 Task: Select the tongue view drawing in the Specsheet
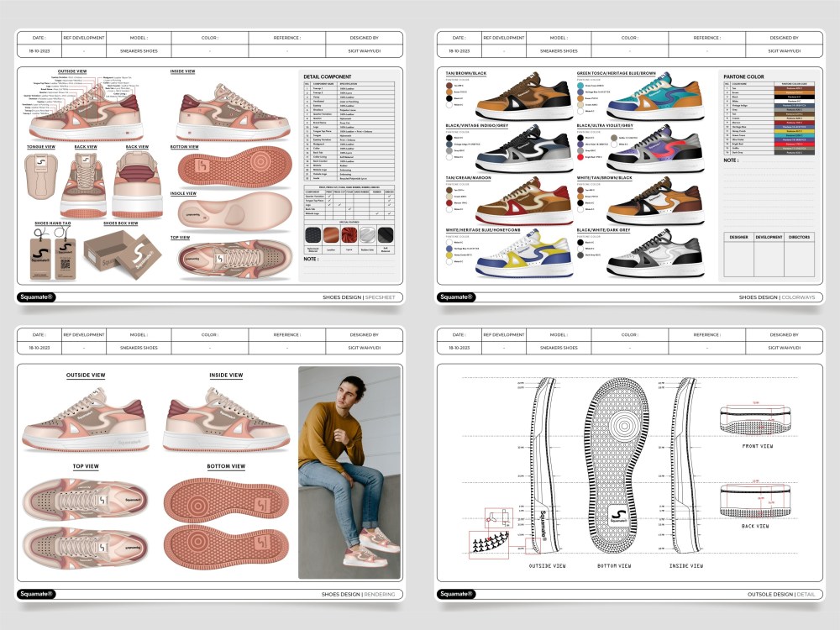click(x=40, y=176)
